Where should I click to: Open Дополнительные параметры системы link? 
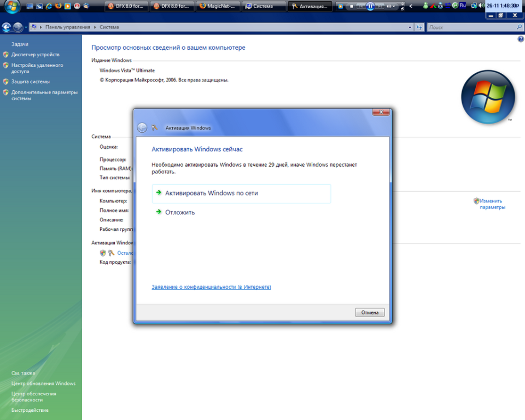point(44,96)
